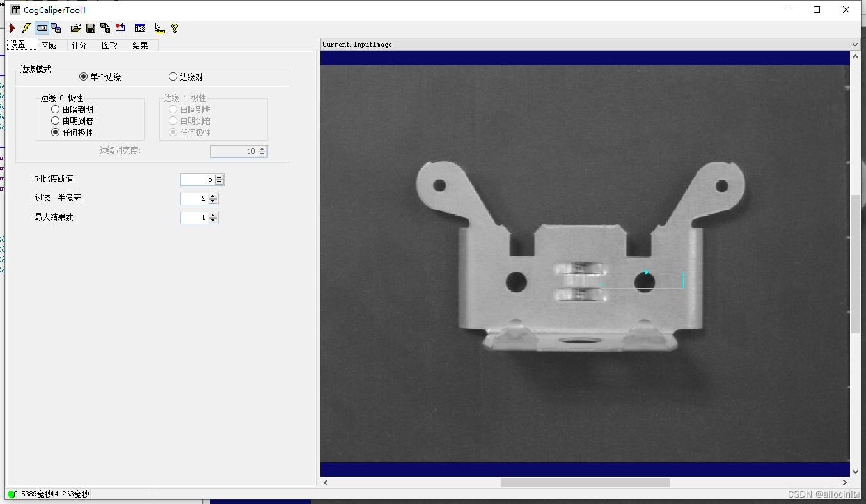This screenshot has height=504, width=866.
Task: Show the 123 results display icon
Action: pyautogui.click(x=140, y=28)
